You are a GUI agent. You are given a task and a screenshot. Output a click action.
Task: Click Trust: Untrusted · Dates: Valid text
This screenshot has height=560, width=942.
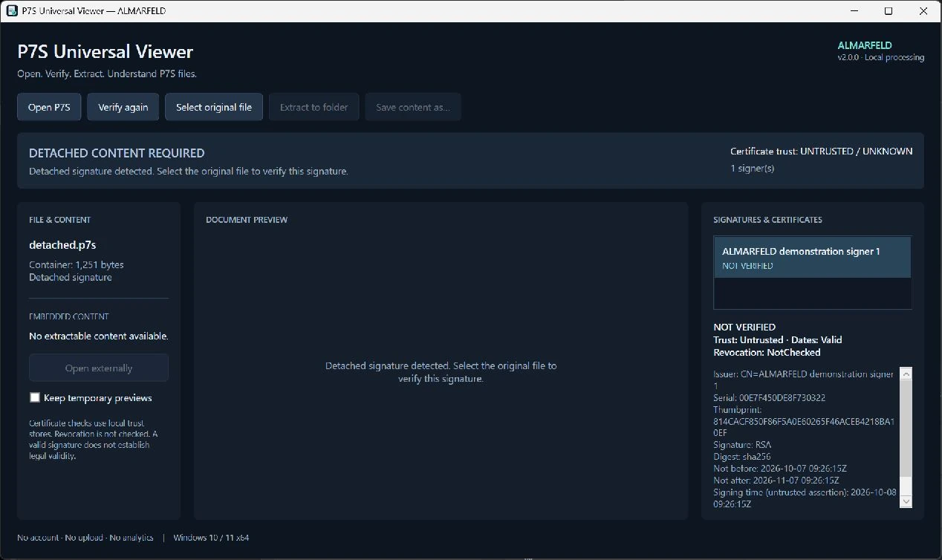click(x=778, y=339)
